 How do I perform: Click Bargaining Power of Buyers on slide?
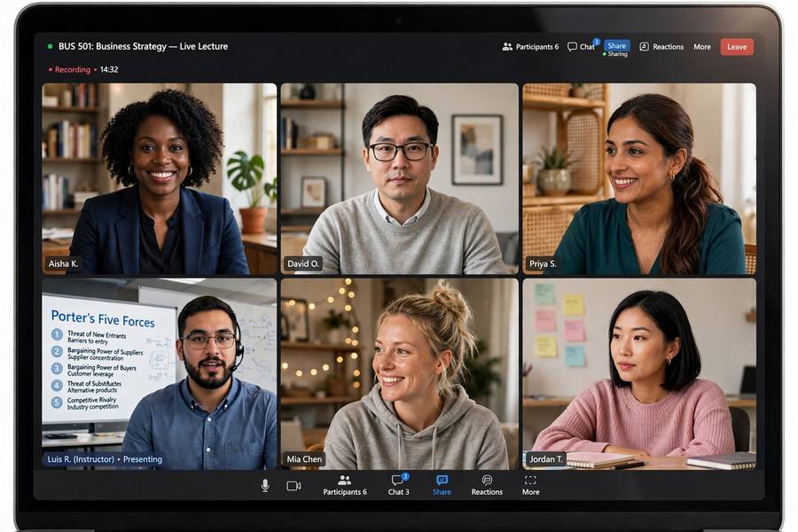tap(102, 367)
